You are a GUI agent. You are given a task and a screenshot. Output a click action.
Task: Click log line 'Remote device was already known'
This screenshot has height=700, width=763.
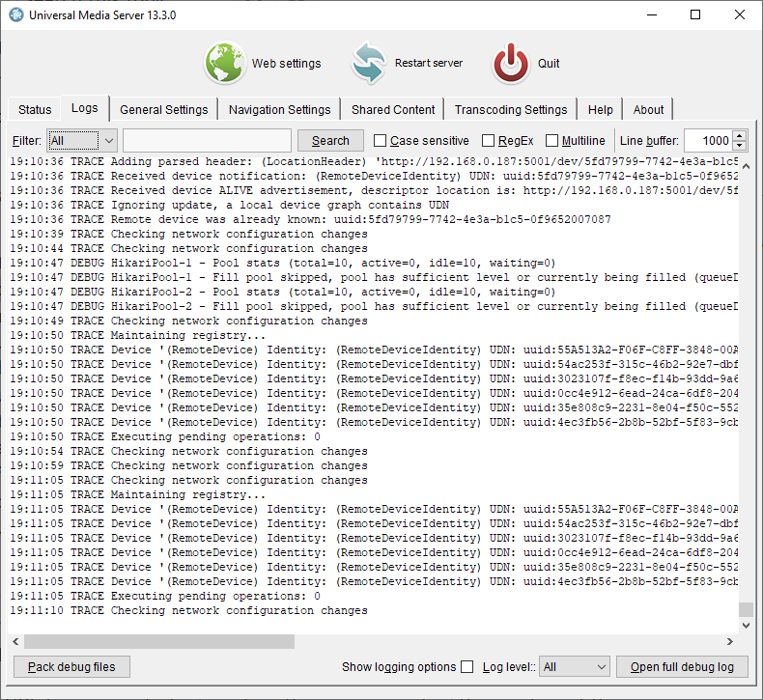point(310,219)
